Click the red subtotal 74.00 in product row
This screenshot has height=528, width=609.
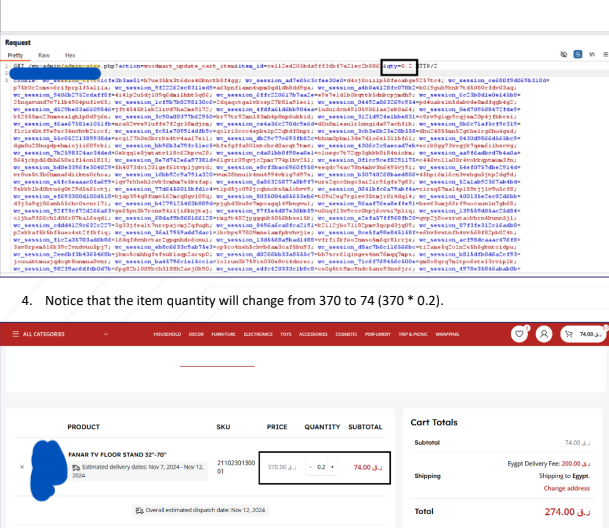(x=368, y=467)
